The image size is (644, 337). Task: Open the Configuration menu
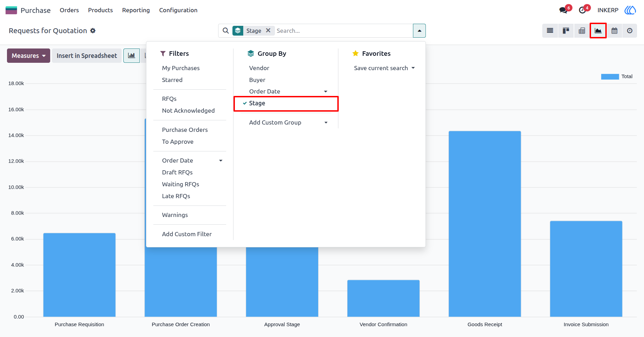click(x=178, y=10)
